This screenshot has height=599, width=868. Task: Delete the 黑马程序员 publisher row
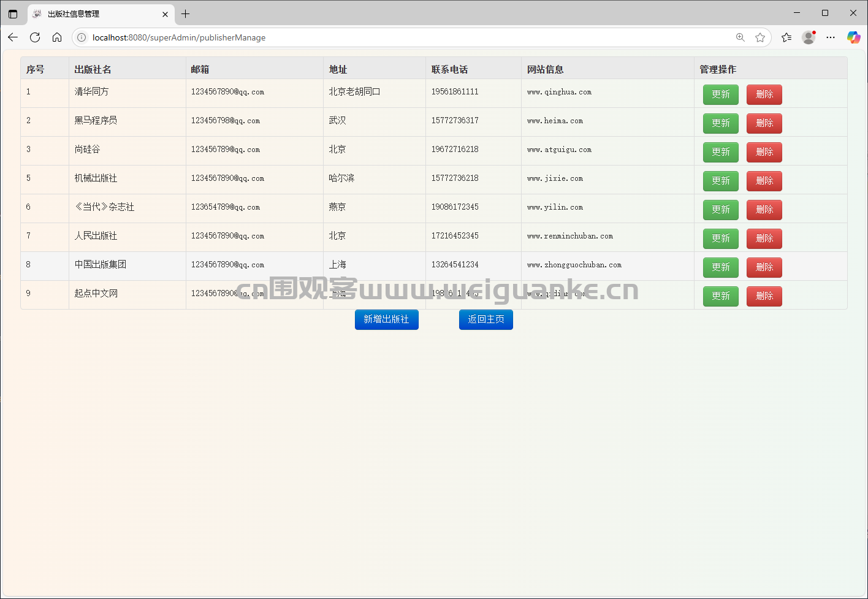764,123
